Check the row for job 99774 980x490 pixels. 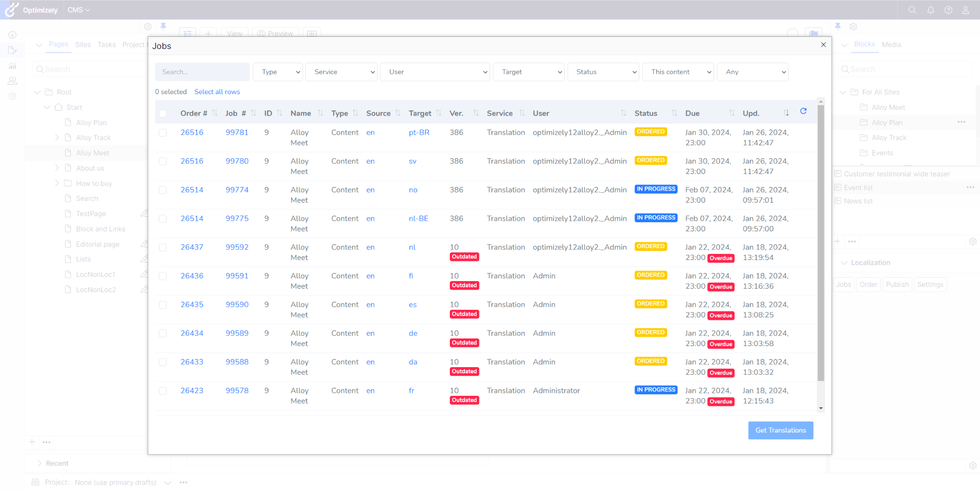163,190
